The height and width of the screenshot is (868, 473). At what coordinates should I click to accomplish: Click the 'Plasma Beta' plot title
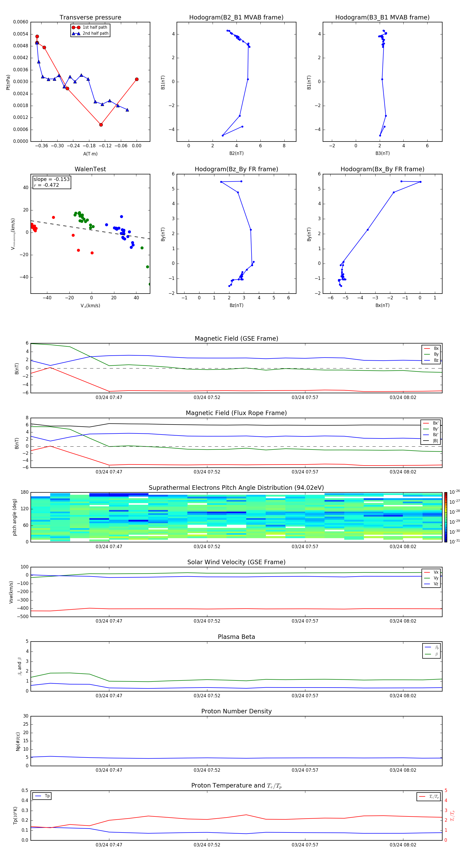coord(236,637)
